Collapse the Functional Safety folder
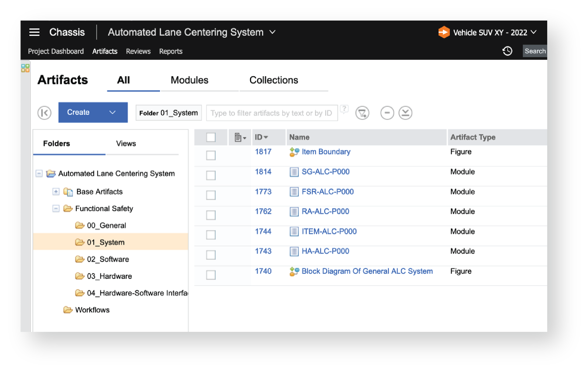 tap(56, 208)
